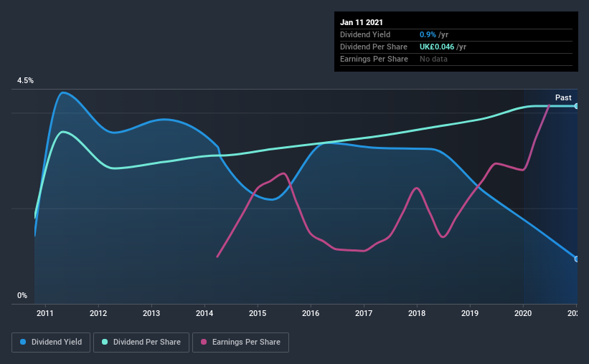Click the tooltip 'Dividend Yield' row label
This screenshot has width=589, height=364.
coord(365,34)
